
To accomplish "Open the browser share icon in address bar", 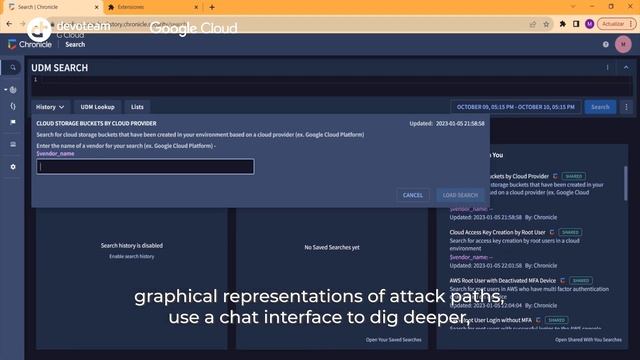I will pyautogui.click(x=533, y=24).
